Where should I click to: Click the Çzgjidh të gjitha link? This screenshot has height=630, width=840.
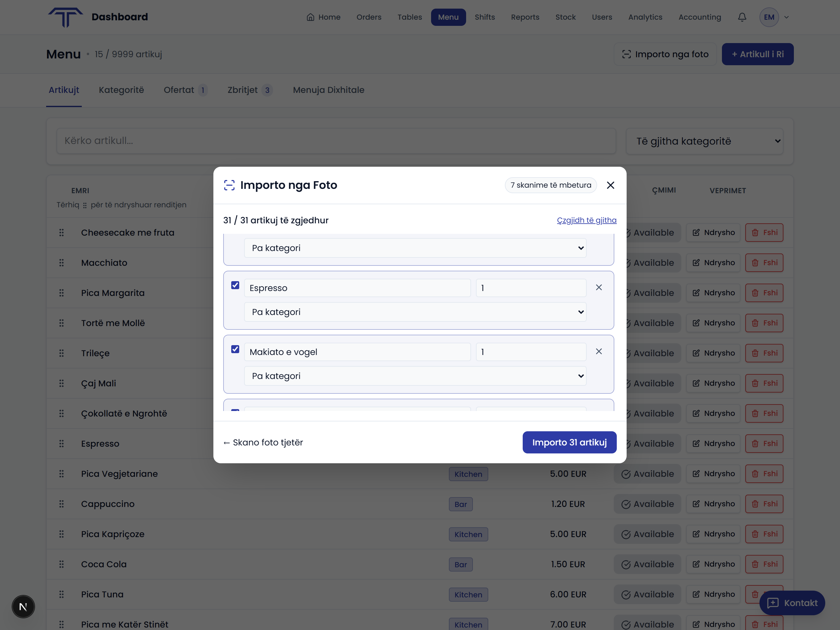point(586,220)
